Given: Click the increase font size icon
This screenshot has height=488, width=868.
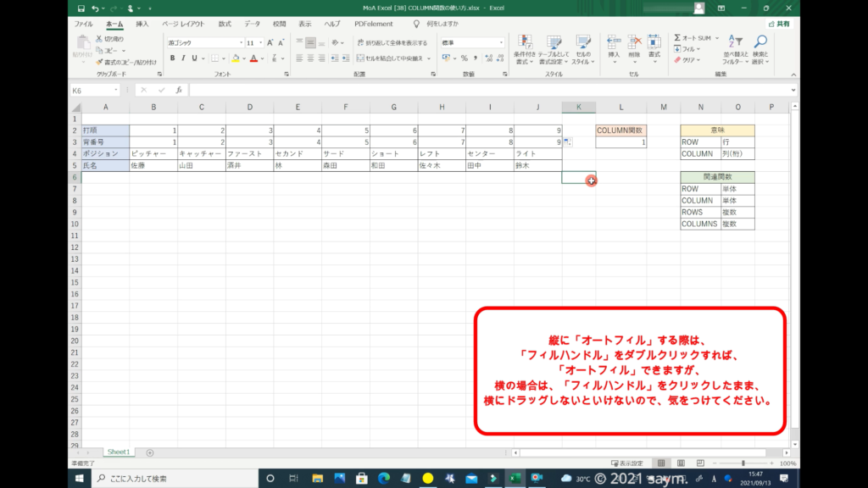Looking at the screenshot, I should 270,42.
